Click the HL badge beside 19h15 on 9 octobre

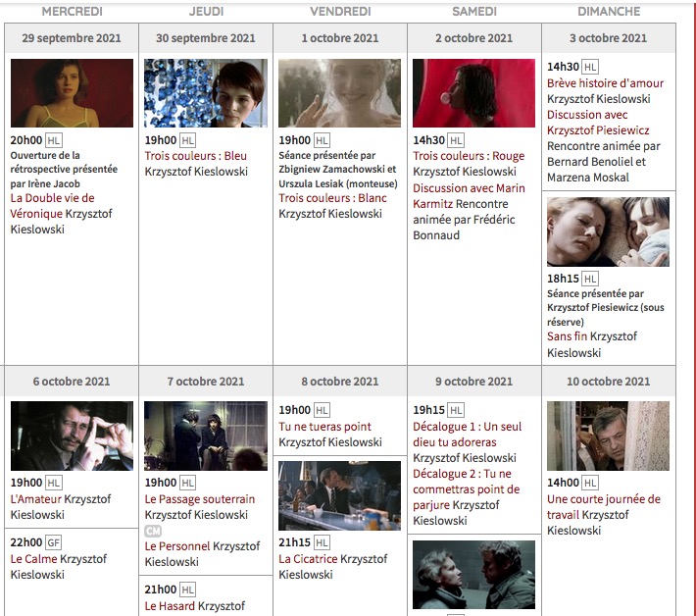coord(456,410)
